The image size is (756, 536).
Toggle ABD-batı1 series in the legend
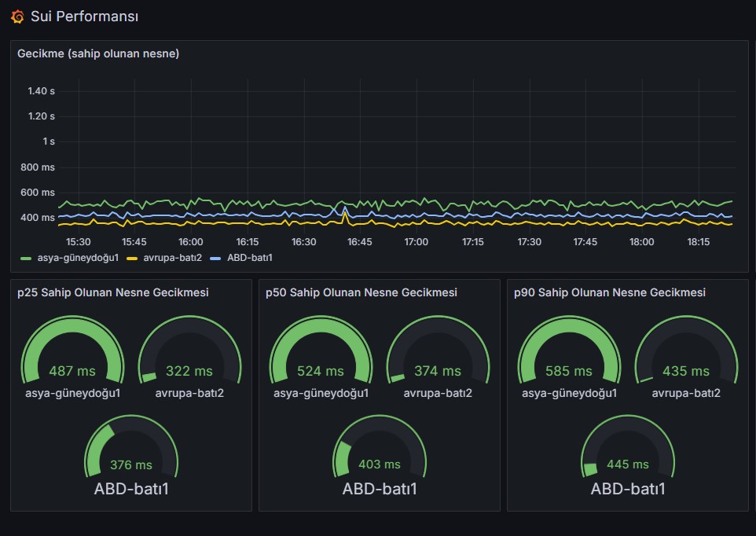tap(250, 258)
